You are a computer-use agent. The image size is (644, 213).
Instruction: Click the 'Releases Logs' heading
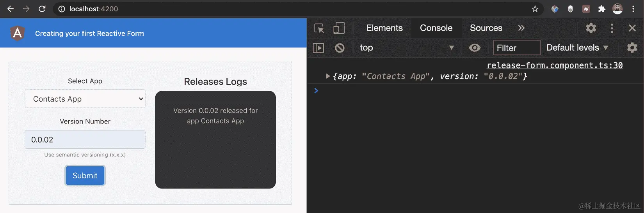pyautogui.click(x=215, y=81)
